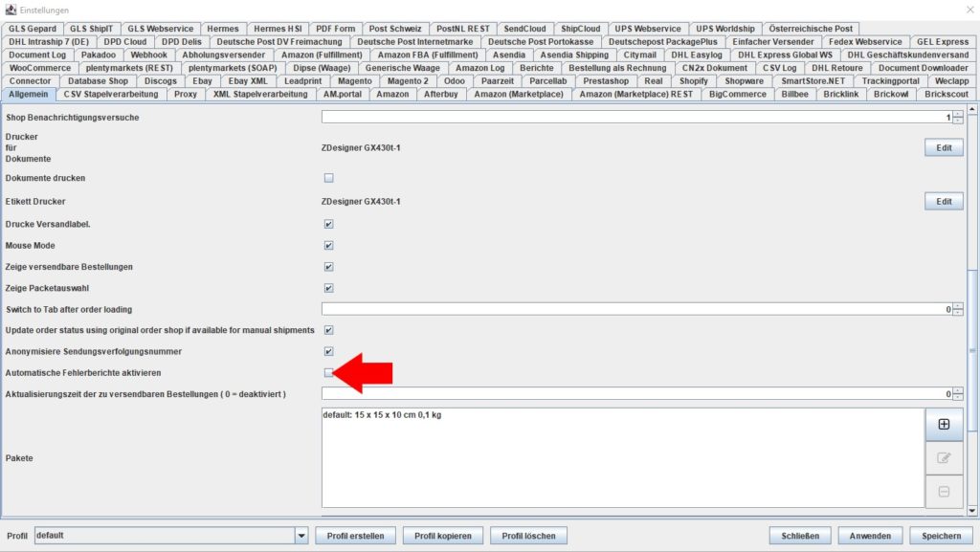Decrease Aktualisierungszeit spinner value
This screenshot has height=552, width=980.
click(x=957, y=397)
